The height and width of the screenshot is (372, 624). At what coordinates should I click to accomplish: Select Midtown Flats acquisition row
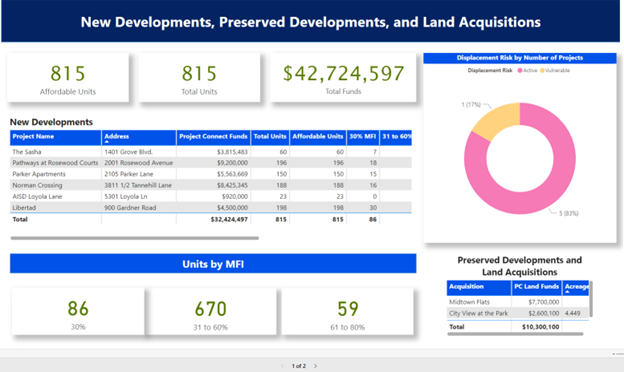coord(518,302)
